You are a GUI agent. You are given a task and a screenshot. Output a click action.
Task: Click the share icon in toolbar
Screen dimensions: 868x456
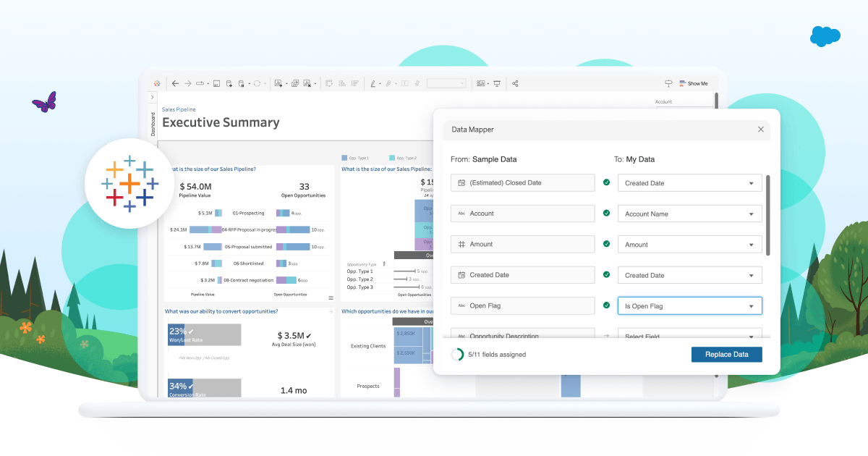pyautogui.click(x=515, y=84)
